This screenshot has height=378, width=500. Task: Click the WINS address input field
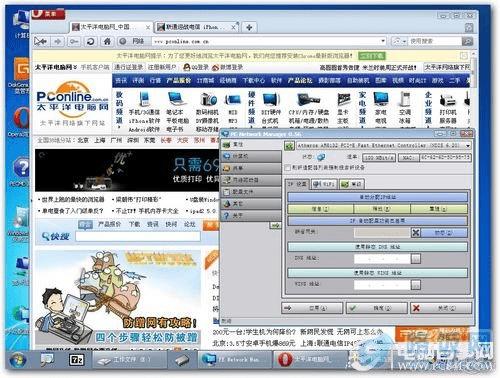[x=382, y=285]
